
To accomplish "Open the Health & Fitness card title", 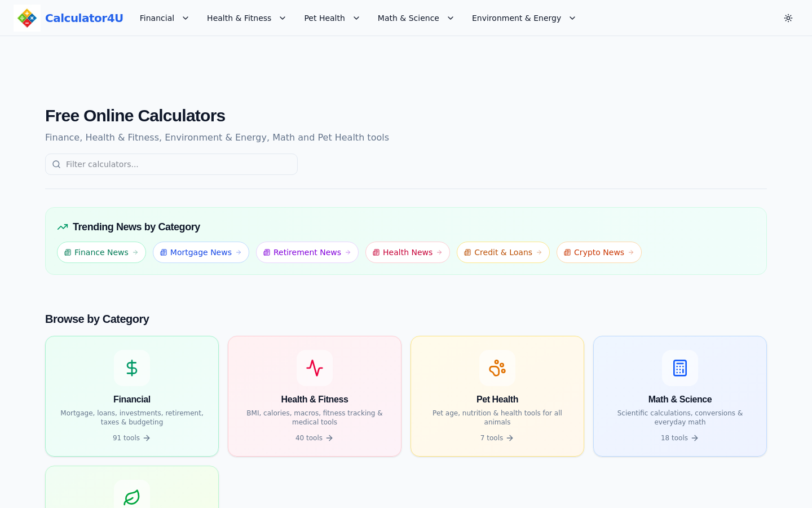I will [315, 399].
